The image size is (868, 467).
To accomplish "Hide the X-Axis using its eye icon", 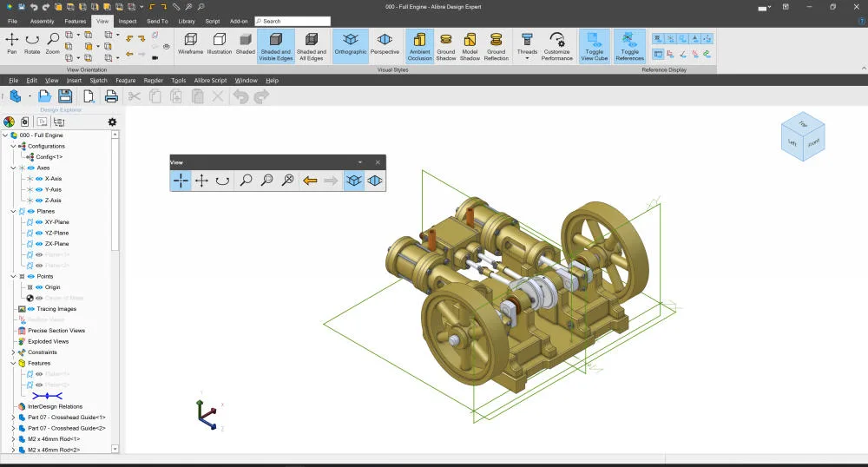I will coord(39,179).
